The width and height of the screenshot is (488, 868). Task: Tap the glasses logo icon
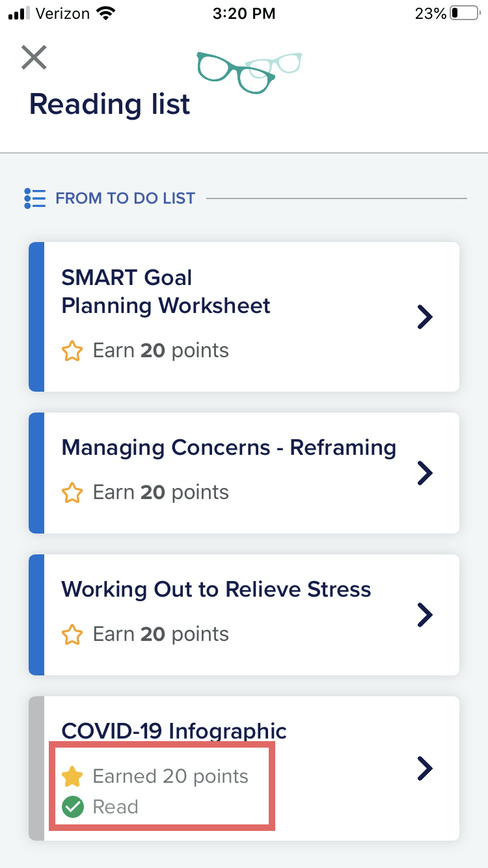coord(249,72)
